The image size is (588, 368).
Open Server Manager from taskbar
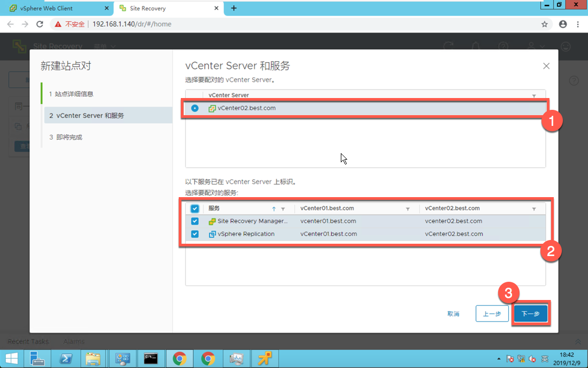(x=37, y=358)
